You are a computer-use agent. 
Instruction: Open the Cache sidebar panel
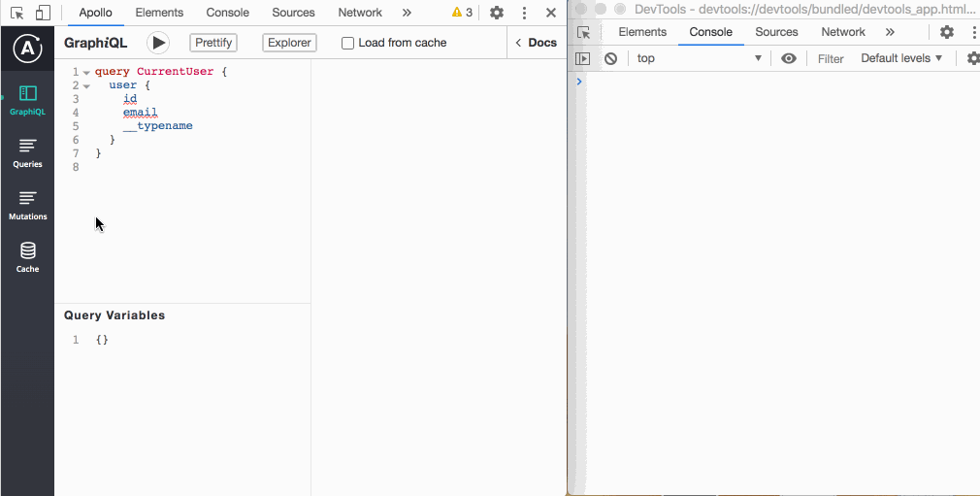coord(27,257)
